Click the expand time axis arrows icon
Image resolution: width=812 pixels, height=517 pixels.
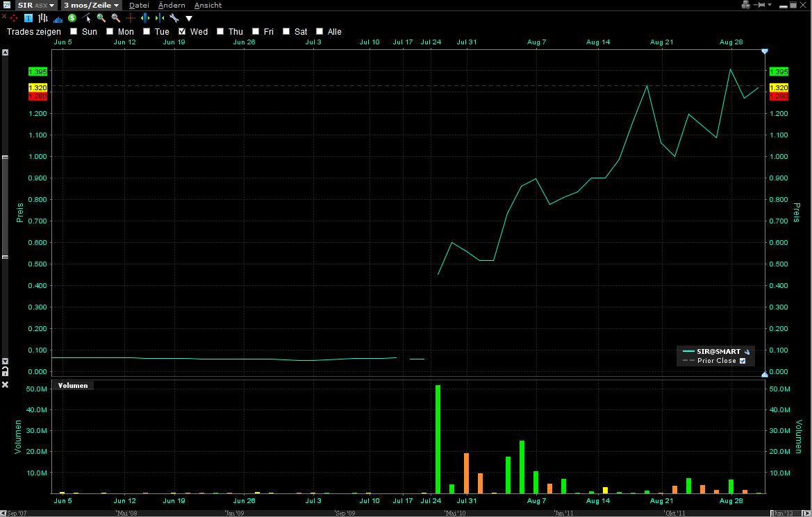(145, 18)
